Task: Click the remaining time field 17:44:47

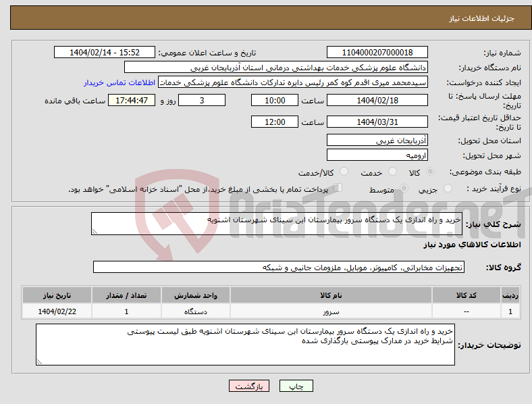Action: pyautogui.click(x=132, y=100)
